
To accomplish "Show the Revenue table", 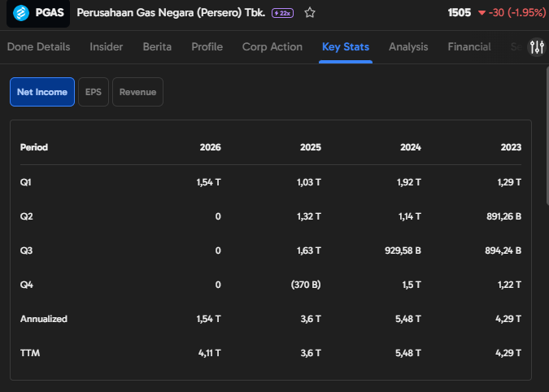I will point(137,92).
